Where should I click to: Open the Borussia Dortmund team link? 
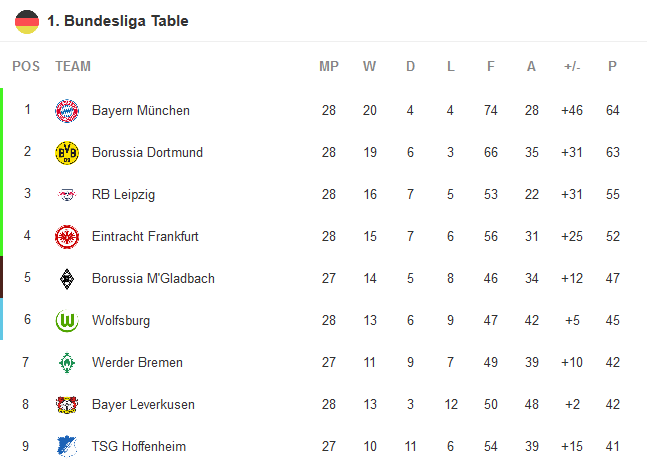click(x=147, y=152)
